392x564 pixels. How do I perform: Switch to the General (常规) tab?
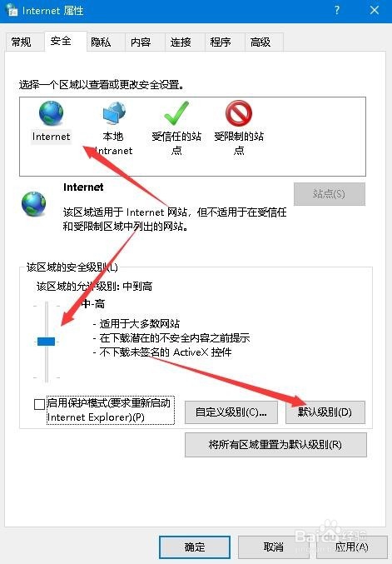(22, 42)
